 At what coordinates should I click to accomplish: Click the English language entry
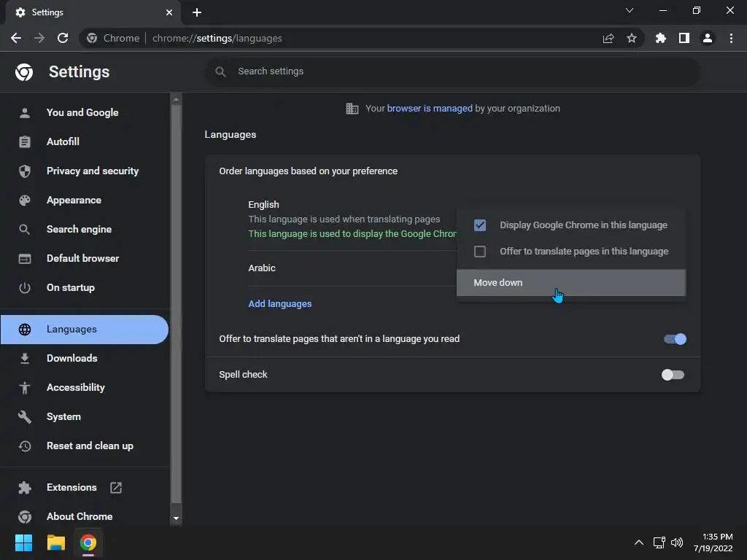tap(263, 204)
